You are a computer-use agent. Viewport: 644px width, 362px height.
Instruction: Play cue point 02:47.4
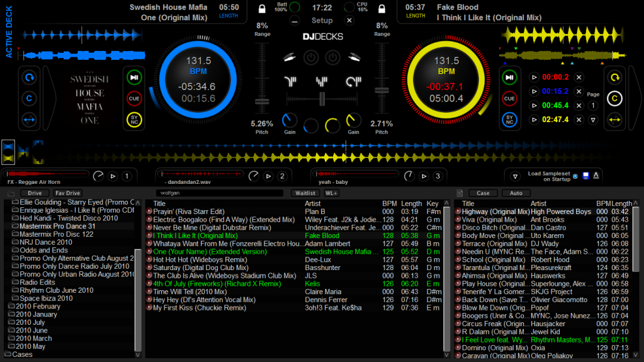tap(534, 120)
